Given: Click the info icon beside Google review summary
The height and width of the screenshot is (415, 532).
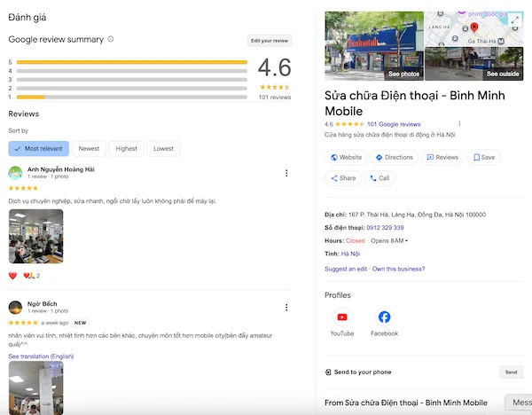Looking at the screenshot, I should (x=111, y=39).
